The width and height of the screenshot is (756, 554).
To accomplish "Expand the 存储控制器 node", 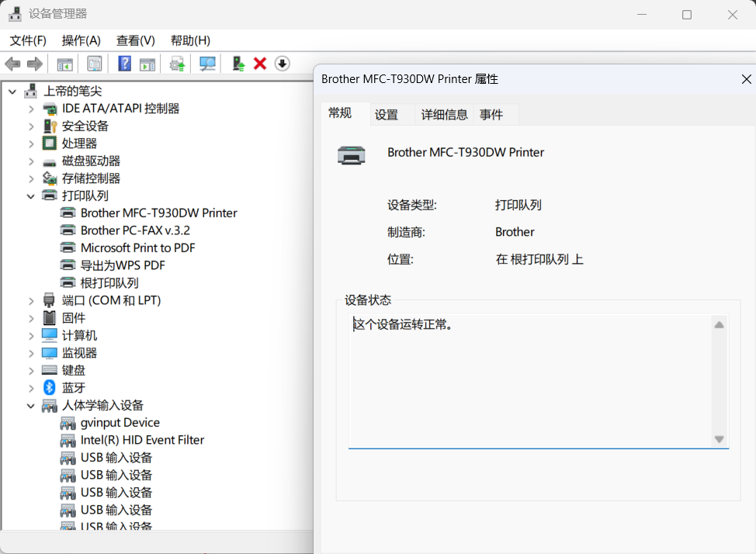I will pyautogui.click(x=31, y=179).
